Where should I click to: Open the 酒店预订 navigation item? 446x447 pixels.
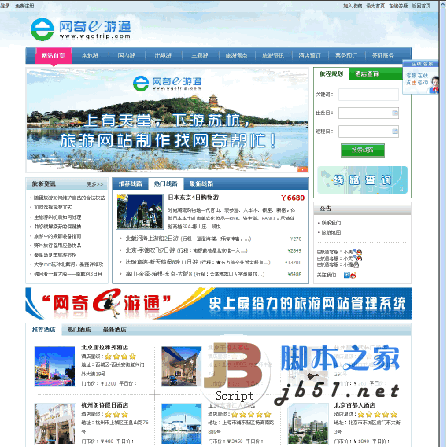pyautogui.click(x=310, y=56)
